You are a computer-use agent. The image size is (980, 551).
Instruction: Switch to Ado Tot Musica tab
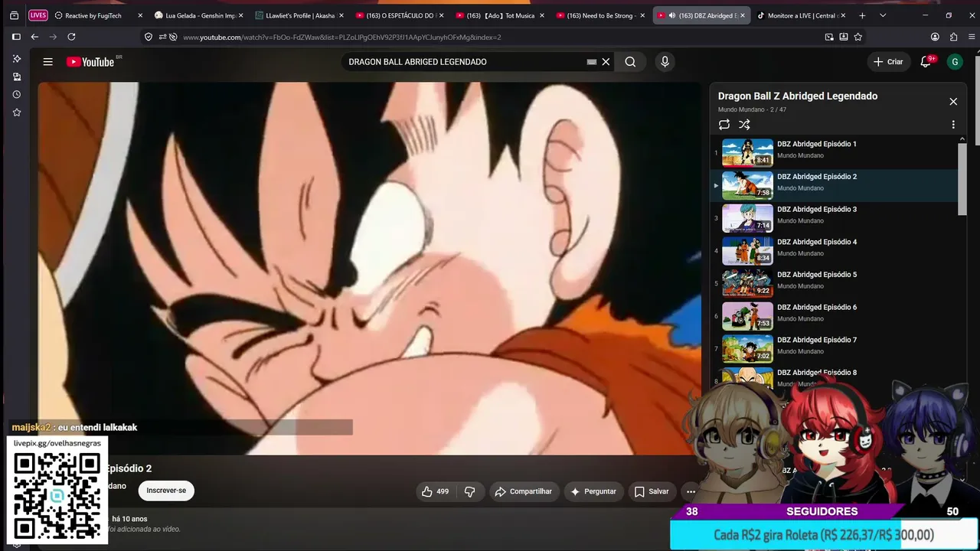coord(498,15)
